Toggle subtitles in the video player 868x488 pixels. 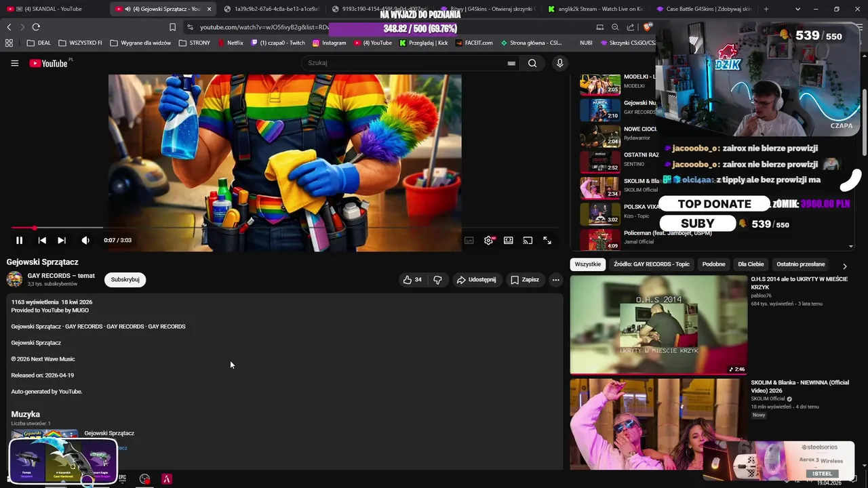point(469,240)
